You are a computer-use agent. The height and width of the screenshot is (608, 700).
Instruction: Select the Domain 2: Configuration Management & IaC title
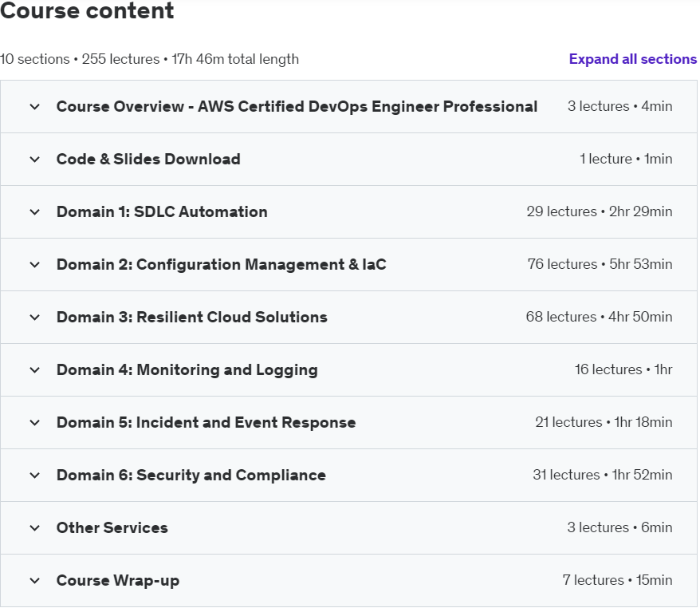[221, 265]
